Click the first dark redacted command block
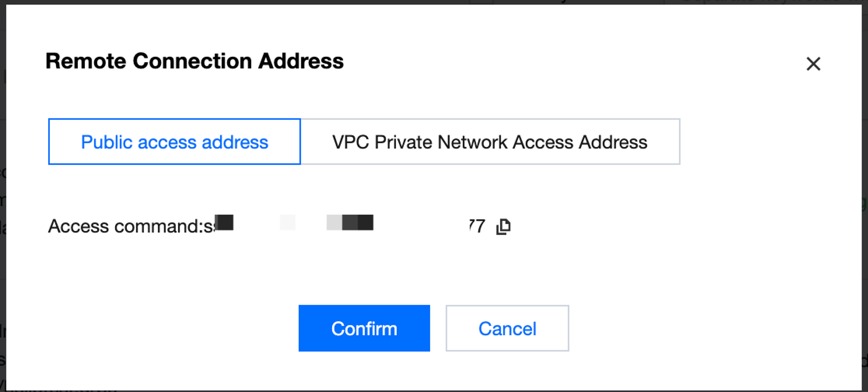 coord(224,222)
